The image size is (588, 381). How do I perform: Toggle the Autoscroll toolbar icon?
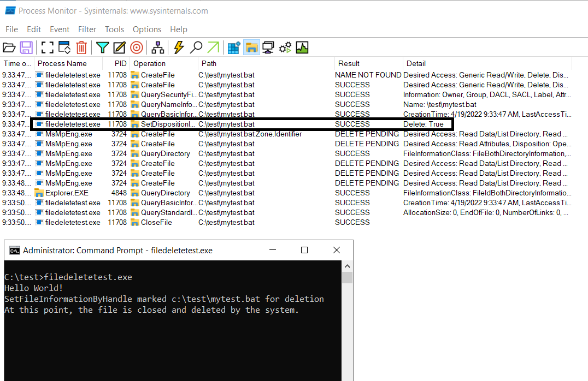[64, 47]
